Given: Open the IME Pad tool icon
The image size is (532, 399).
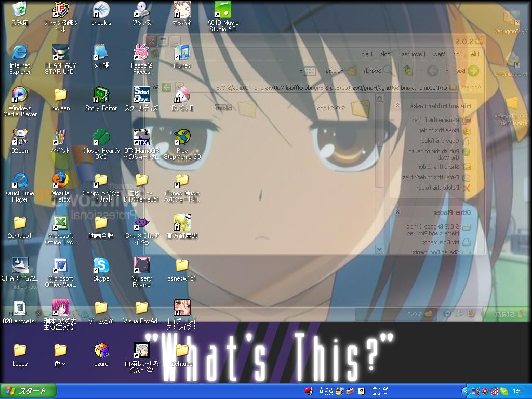Looking at the screenshot, I should point(339,391).
